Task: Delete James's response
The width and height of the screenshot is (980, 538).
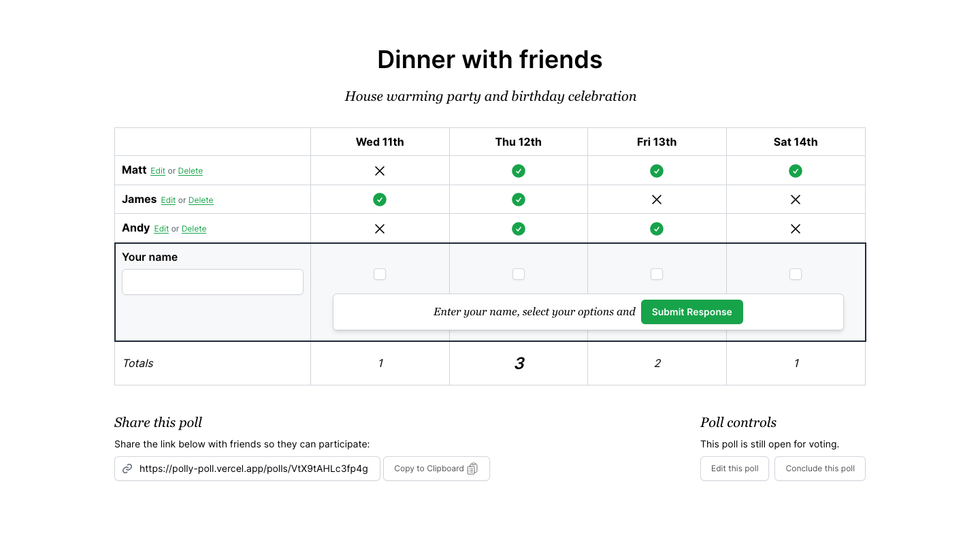Action: pos(201,200)
